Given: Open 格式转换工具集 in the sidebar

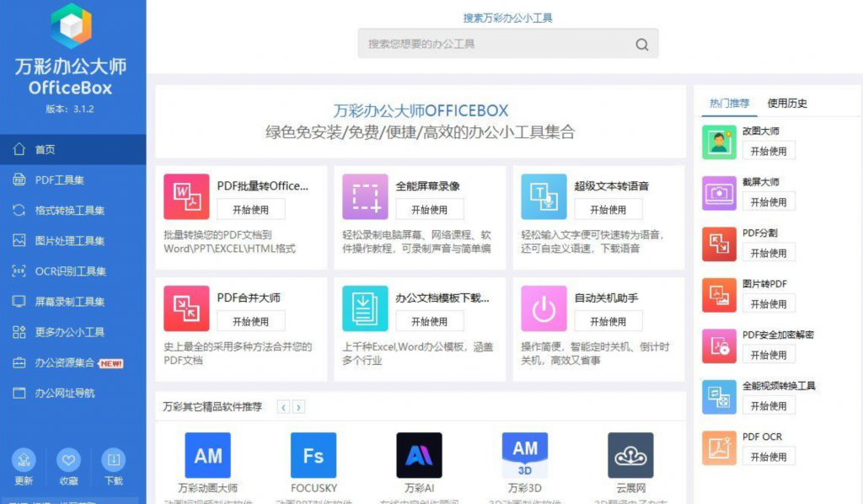Looking at the screenshot, I should coord(73,210).
